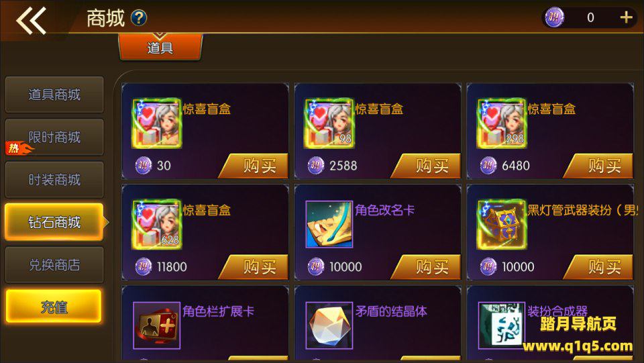Go back using the double-arrow icon
The image size is (644, 363).
(x=31, y=19)
